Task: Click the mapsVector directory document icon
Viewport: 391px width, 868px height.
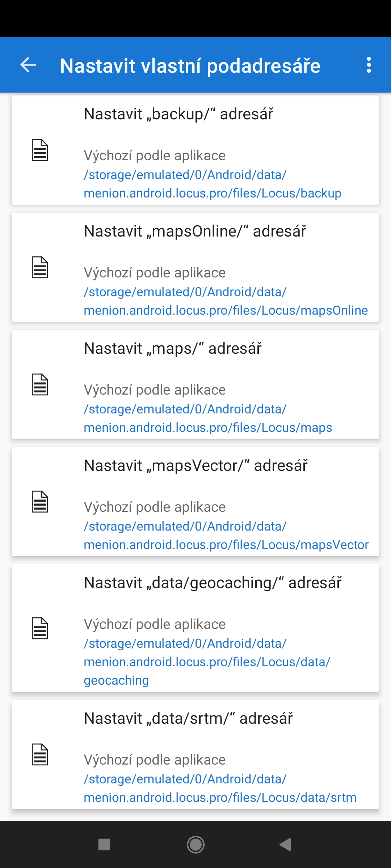Action: pyautogui.click(x=40, y=502)
